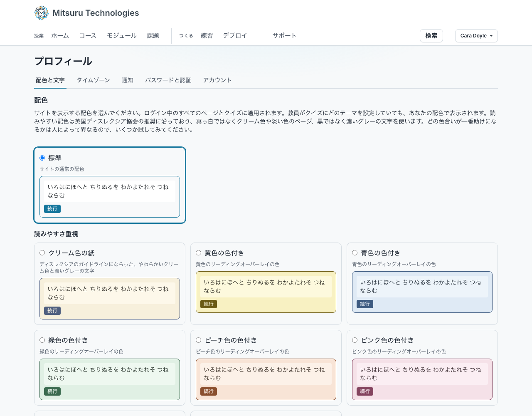Choose the ピンク色の色付き radio button
532x416 pixels.
[x=355, y=340]
